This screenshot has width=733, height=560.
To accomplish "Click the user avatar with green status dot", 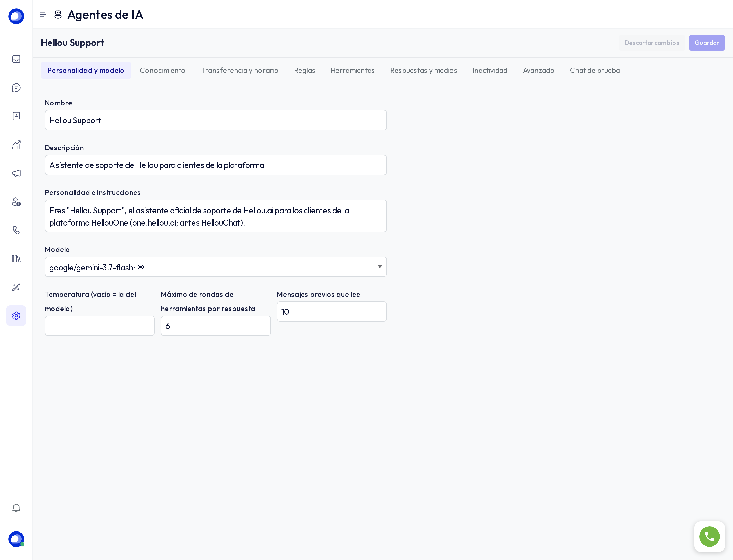I will [x=16, y=539].
